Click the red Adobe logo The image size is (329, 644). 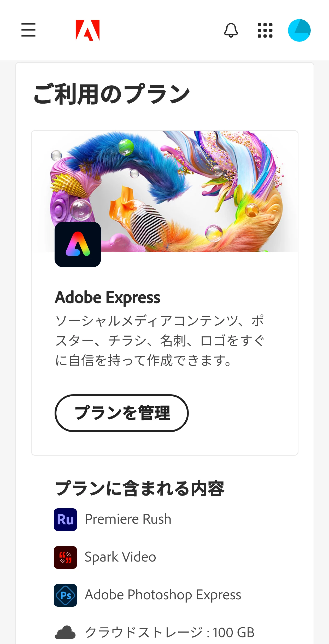point(88,30)
